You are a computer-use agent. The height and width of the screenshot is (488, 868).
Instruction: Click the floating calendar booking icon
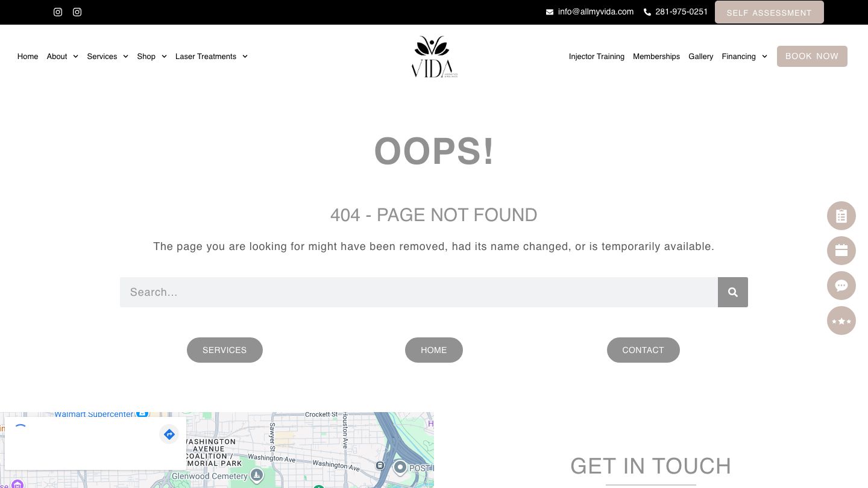tap(841, 251)
